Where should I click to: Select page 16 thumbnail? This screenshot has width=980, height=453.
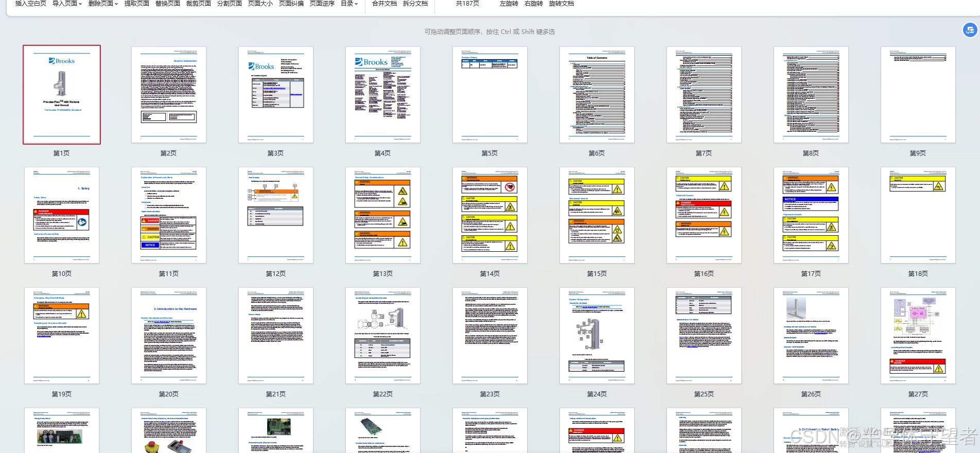pos(704,215)
